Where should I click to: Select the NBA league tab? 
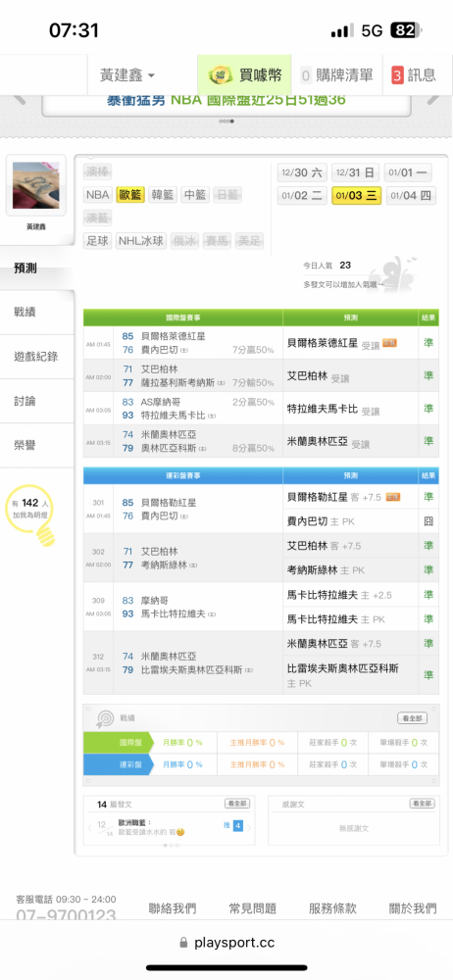[x=98, y=194]
